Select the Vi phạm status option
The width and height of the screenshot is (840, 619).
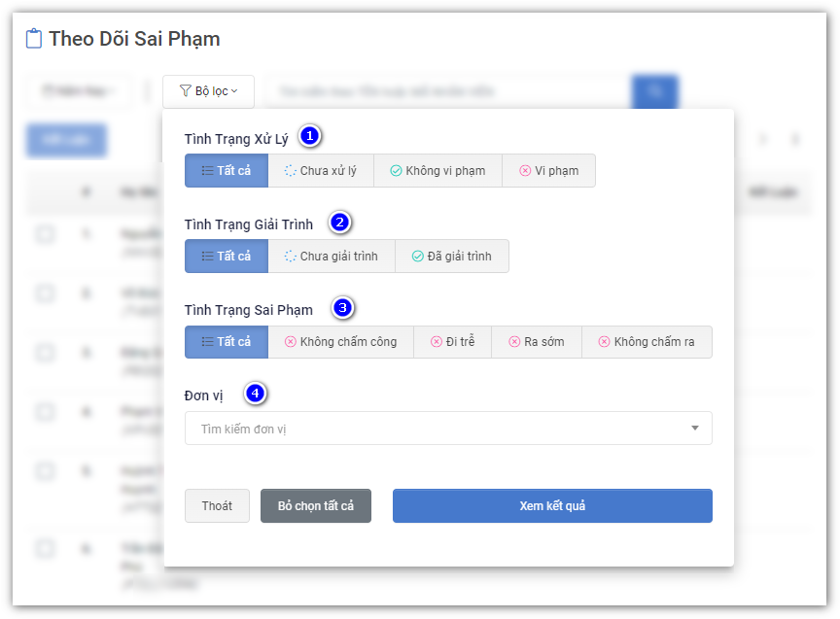click(x=548, y=171)
